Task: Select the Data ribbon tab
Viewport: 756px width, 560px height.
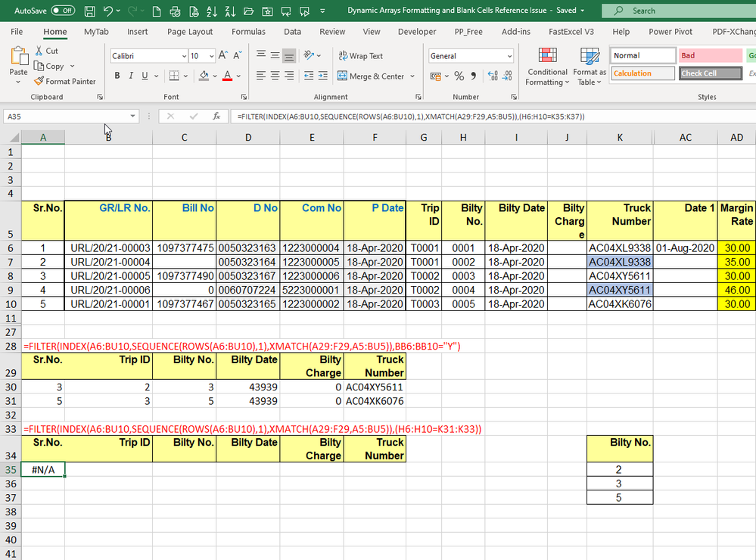Action: [292, 32]
